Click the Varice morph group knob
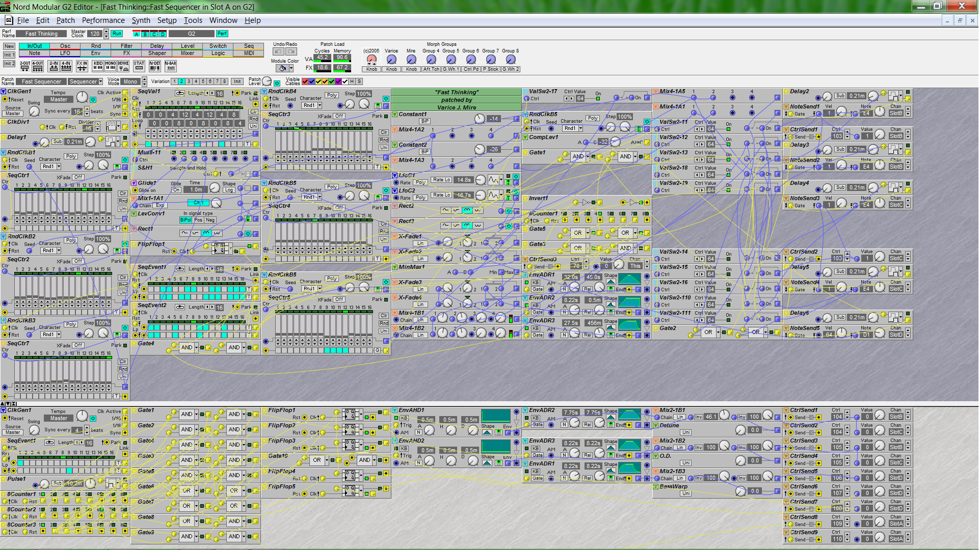The width and height of the screenshot is (980, 550). click(x=391, y=60)
